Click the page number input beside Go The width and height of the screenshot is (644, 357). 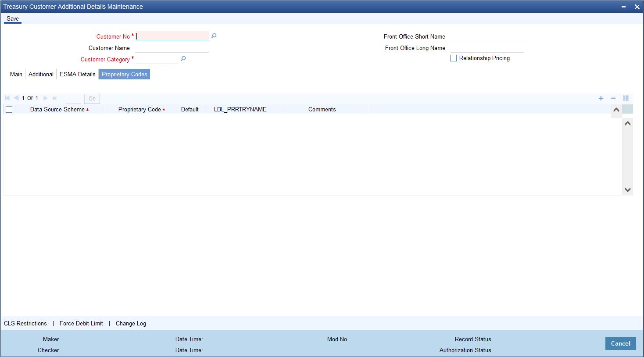(73, 99)
